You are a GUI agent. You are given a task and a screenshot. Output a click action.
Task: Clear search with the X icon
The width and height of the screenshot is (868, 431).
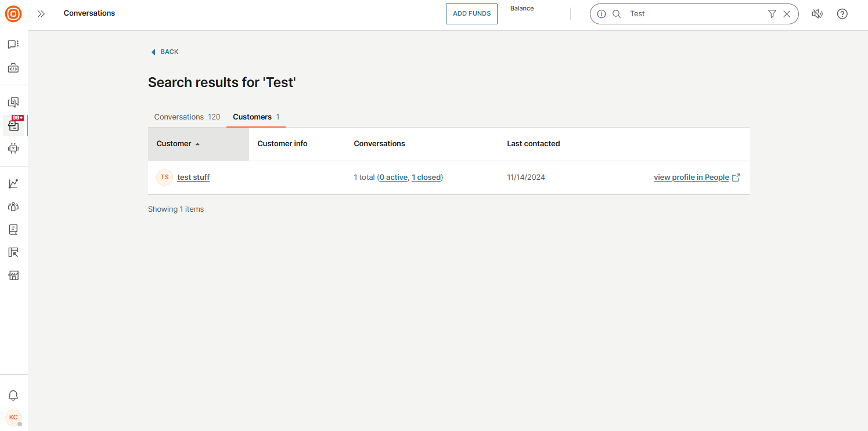tap(787, 14)
